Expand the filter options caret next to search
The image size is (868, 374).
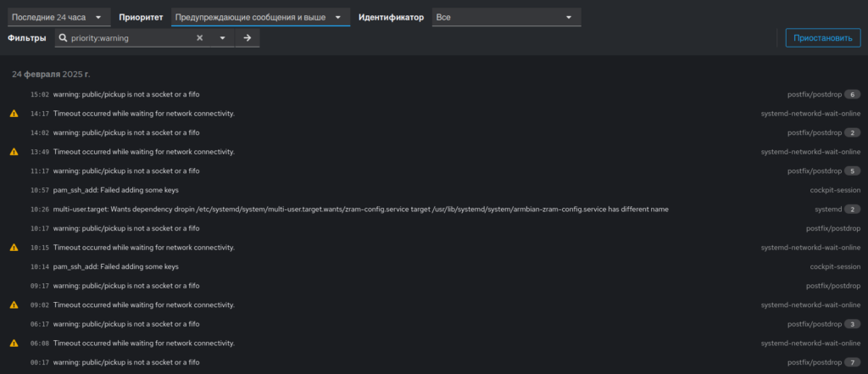click(223, 38)
